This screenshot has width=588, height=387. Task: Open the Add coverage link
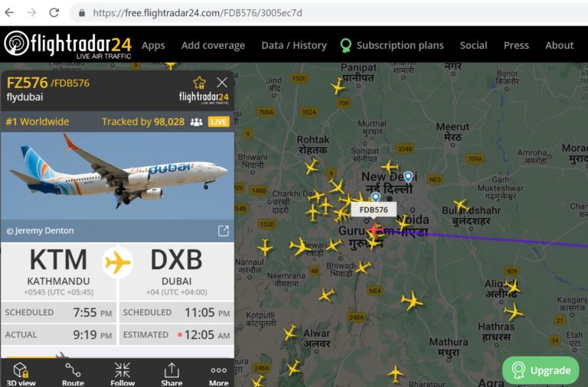tap(213, 45)
